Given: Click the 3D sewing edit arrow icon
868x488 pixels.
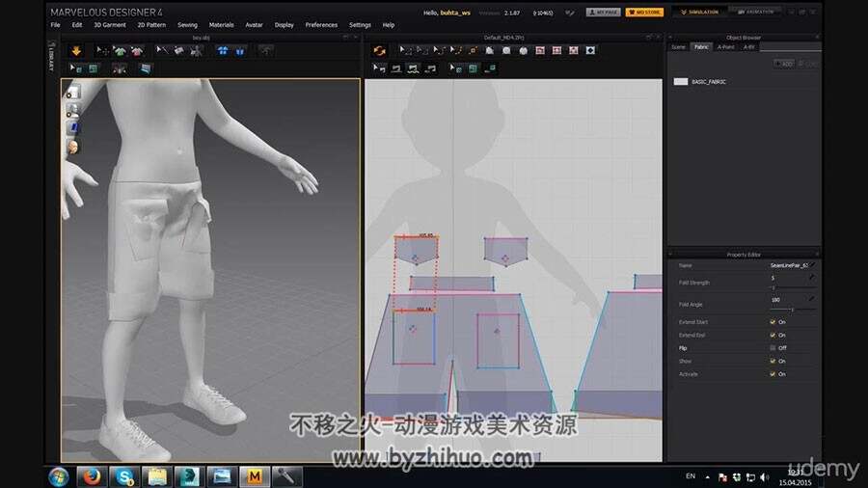Looking at the screenshot, I should [162, 51].
